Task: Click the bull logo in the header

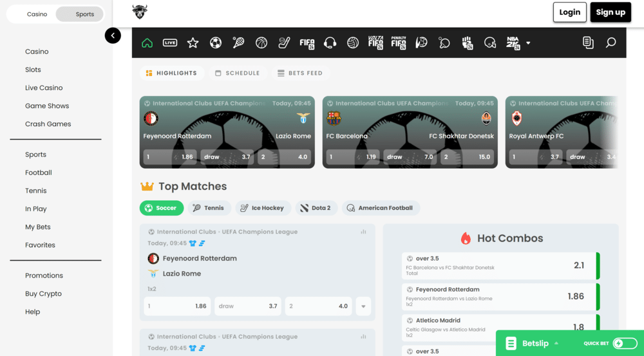Action: [140, 12]
